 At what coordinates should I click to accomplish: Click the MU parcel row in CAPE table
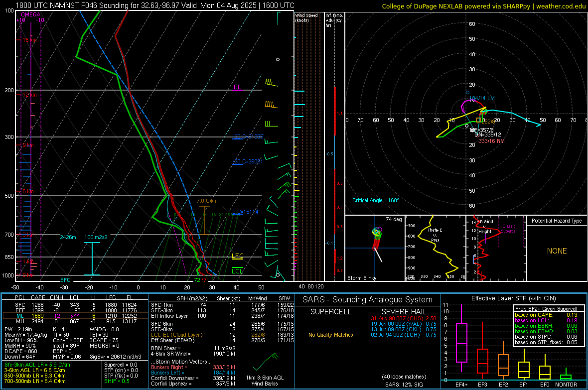75,321
